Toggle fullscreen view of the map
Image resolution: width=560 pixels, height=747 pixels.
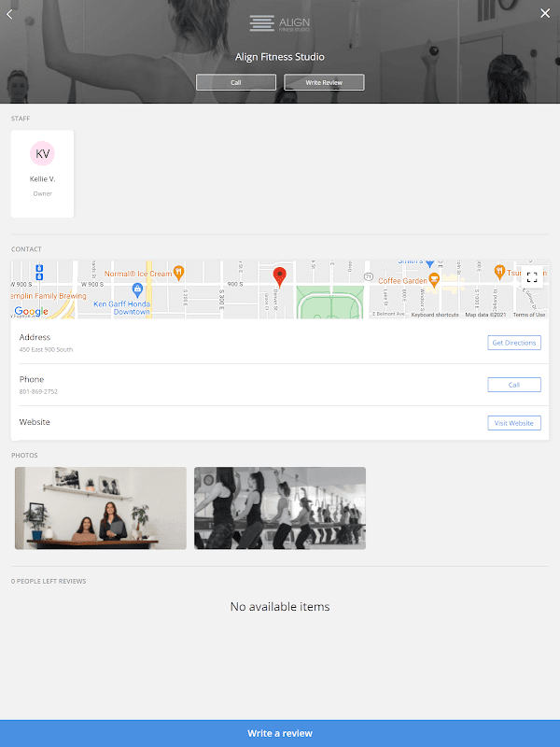click(532, 277)
